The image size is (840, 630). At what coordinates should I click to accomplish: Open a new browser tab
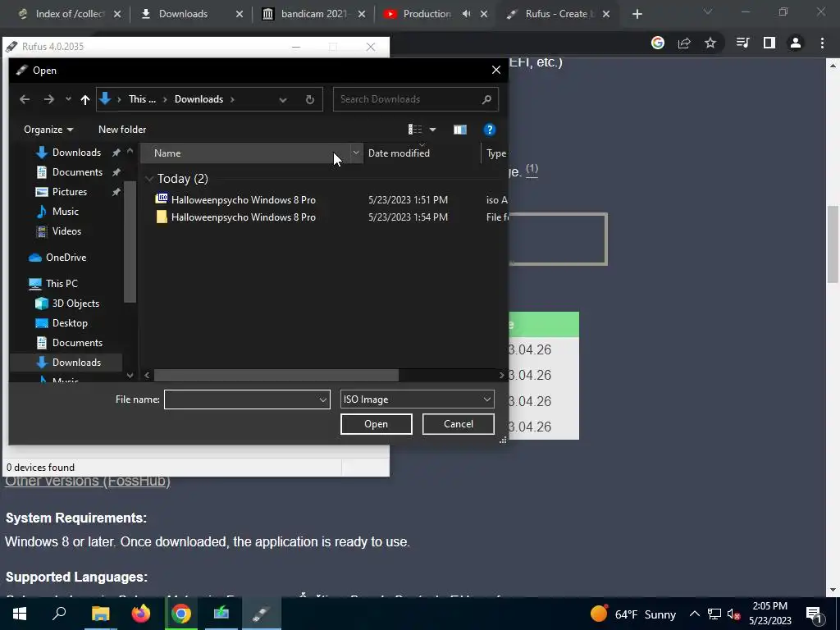click(637, 14)
